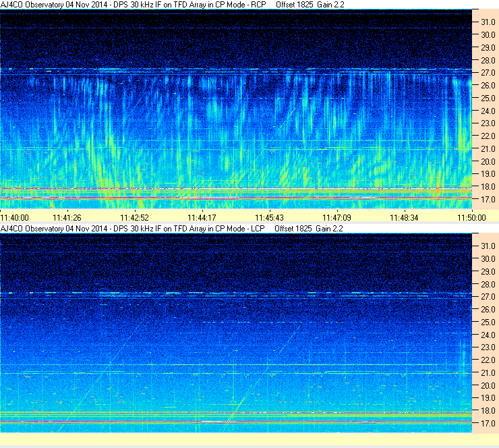Click the 20.0 frequency label in RCP panel
Image resolution: width=499 pixels, height=448 pixels.
[x=488, y=162]
